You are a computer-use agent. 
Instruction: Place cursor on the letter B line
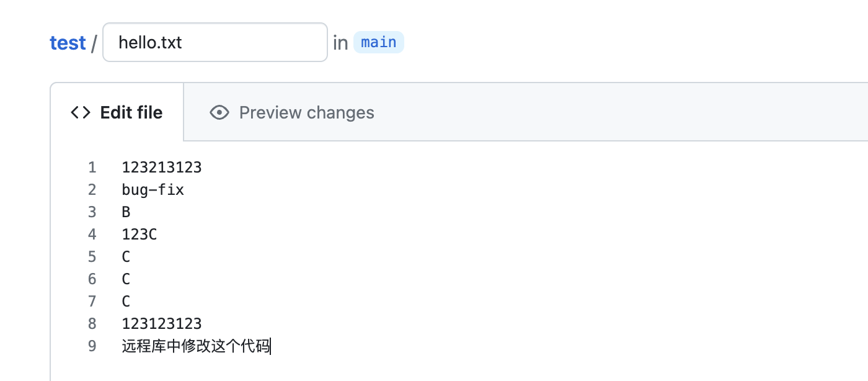[x=126, y=212]
